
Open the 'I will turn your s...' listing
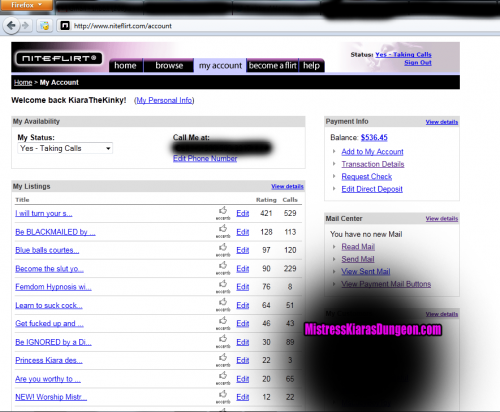tap(44, 213)
